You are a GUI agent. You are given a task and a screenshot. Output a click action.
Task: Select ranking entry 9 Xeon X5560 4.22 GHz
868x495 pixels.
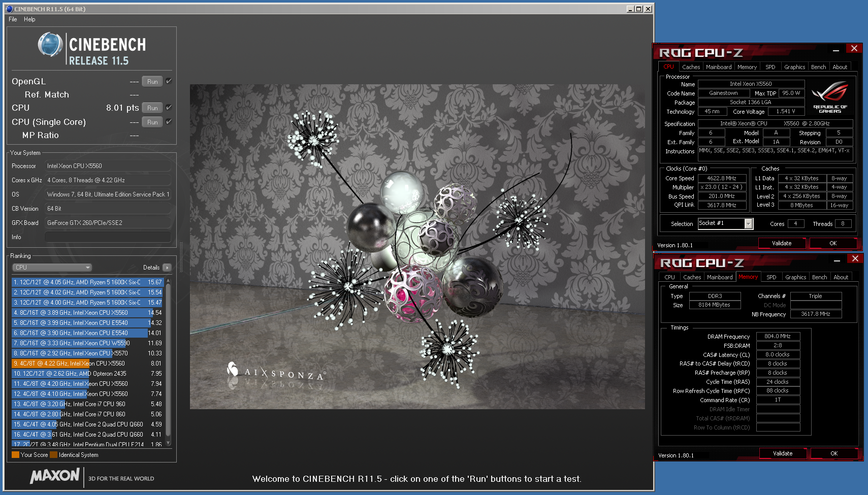point(87,364)
